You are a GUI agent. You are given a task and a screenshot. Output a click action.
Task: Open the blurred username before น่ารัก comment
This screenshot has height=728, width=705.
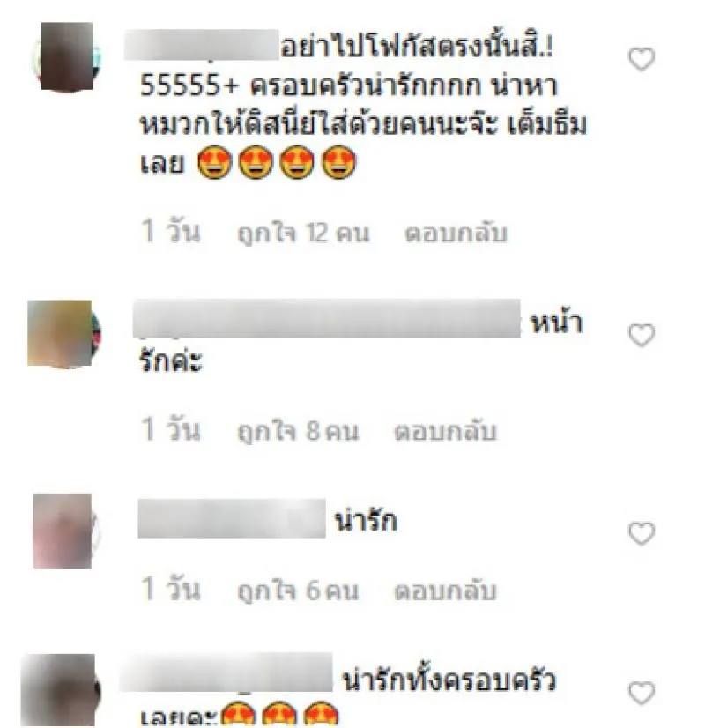(x=232, y=518)
